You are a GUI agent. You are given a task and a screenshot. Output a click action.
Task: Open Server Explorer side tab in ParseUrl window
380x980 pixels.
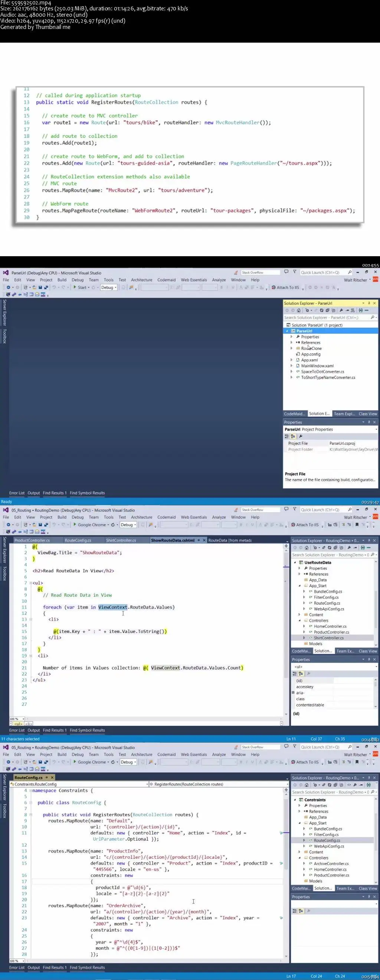tap(4, 313)
